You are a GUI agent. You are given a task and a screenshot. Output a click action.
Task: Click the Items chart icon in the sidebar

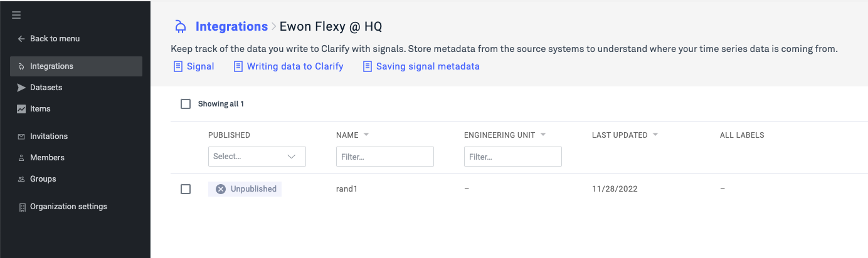coord(21,109)
